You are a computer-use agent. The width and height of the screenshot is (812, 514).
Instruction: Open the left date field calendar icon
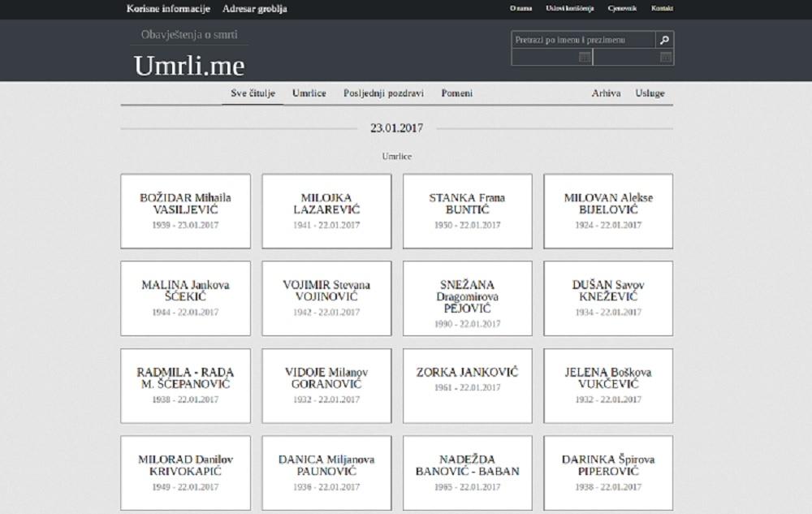tap(584, 57)
